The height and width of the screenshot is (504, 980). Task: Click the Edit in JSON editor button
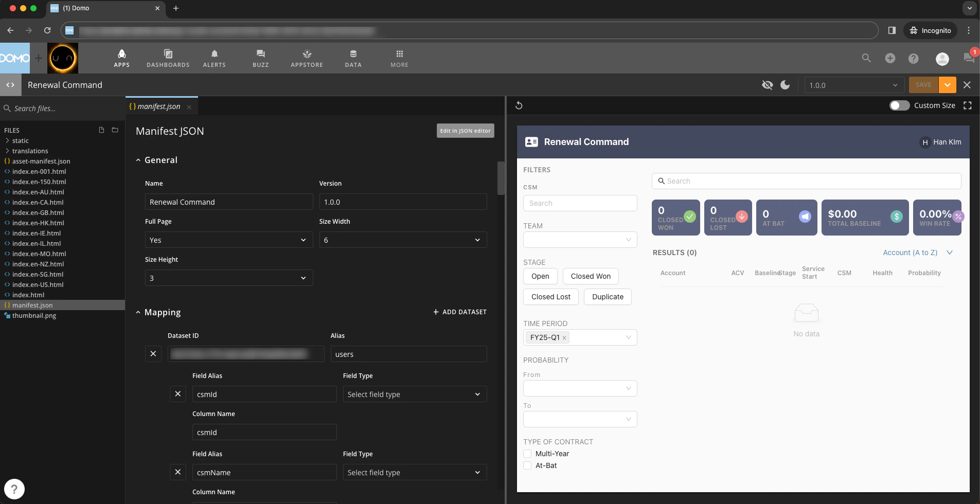pyautogui.click(x=466, y=131)
